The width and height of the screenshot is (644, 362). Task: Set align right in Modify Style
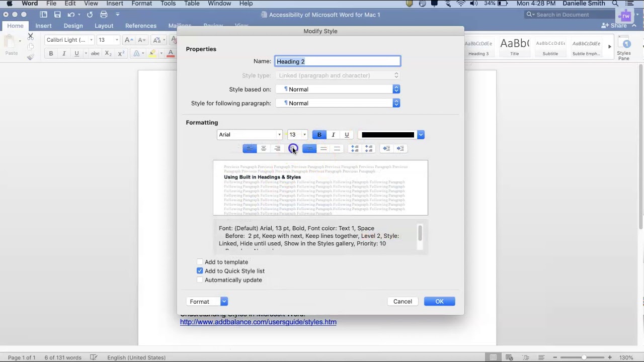277,148
